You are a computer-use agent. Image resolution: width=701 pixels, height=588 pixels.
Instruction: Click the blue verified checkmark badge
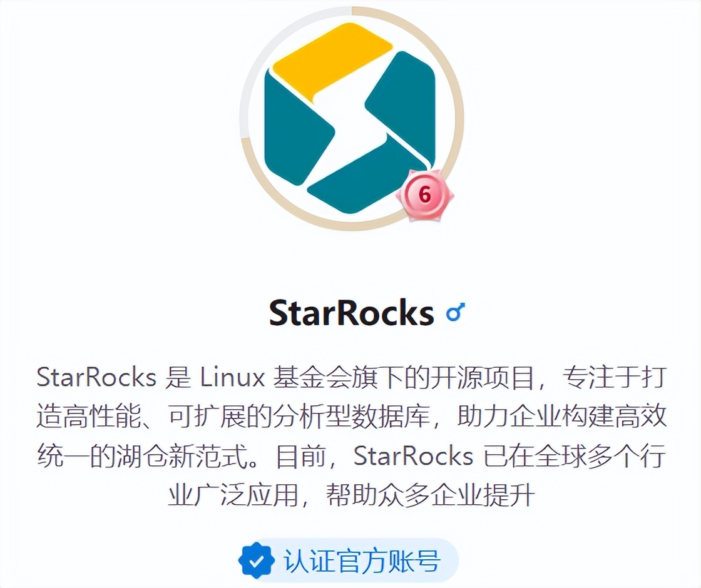point(256,561)
